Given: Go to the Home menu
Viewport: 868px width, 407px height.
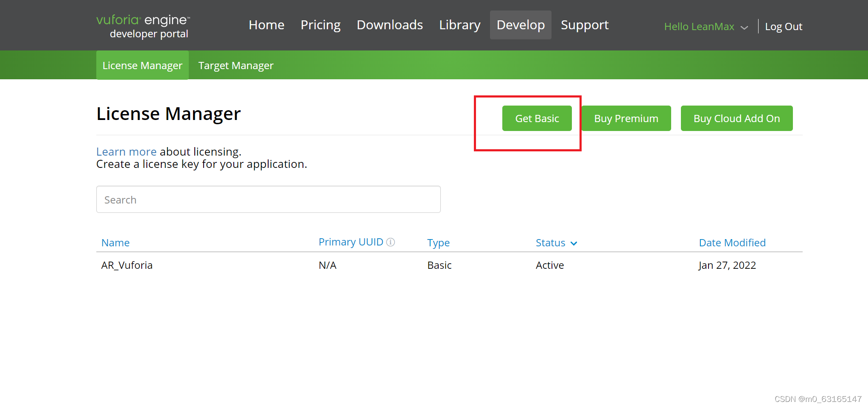Looking at the screenshot, I should pos(266,25).
